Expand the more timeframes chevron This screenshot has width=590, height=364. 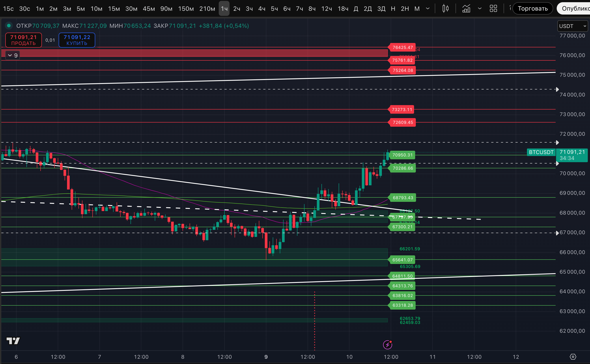[428, 9]
